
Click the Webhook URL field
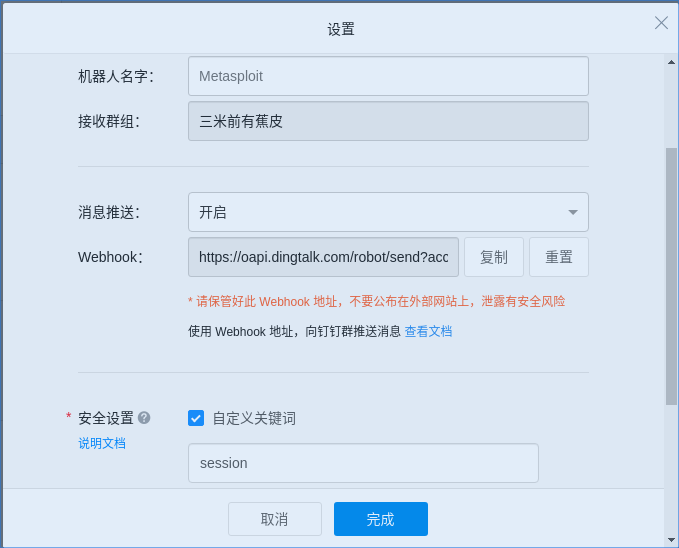[323, 257]
